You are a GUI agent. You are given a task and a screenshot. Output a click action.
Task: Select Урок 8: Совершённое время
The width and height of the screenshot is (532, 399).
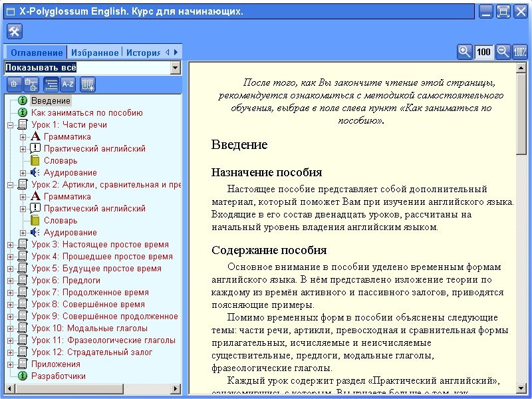tap(88, 304)
